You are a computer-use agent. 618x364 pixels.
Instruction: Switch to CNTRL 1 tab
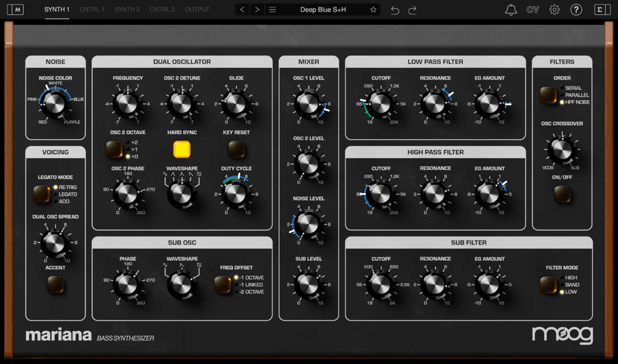pos(92,10)
